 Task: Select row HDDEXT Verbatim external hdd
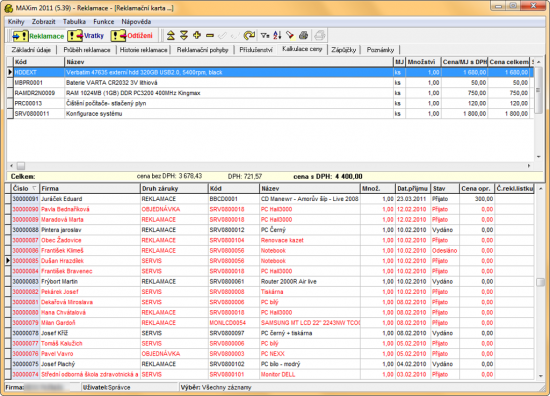click(x=270, y=72)
